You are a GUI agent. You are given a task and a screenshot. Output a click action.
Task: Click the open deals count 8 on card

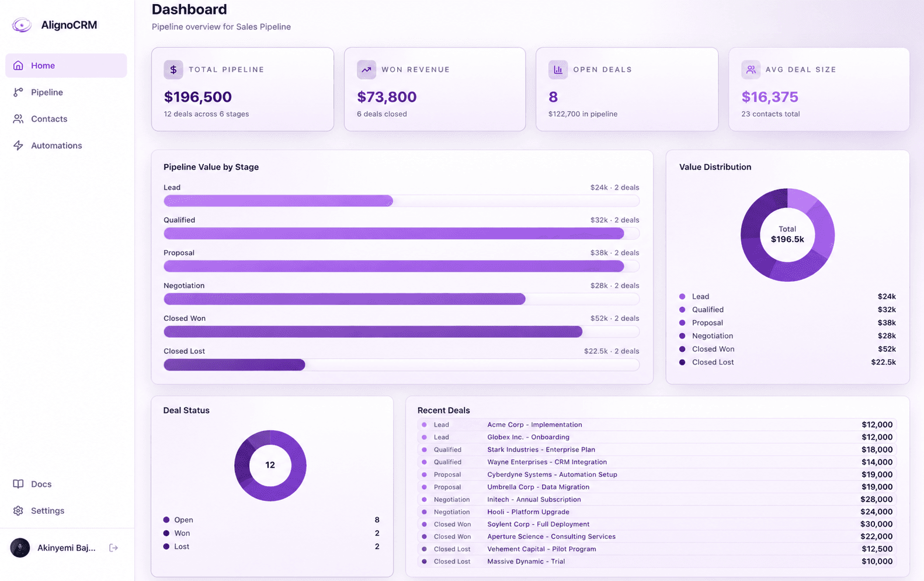553,97
